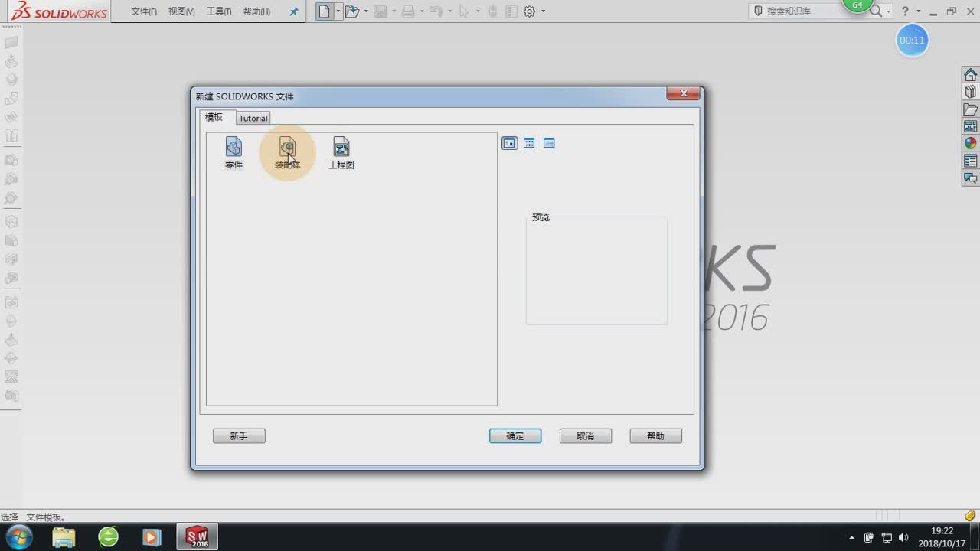Select the 装配体 assembly template
The height and width of the screenshot is (551, 980).
287,152
